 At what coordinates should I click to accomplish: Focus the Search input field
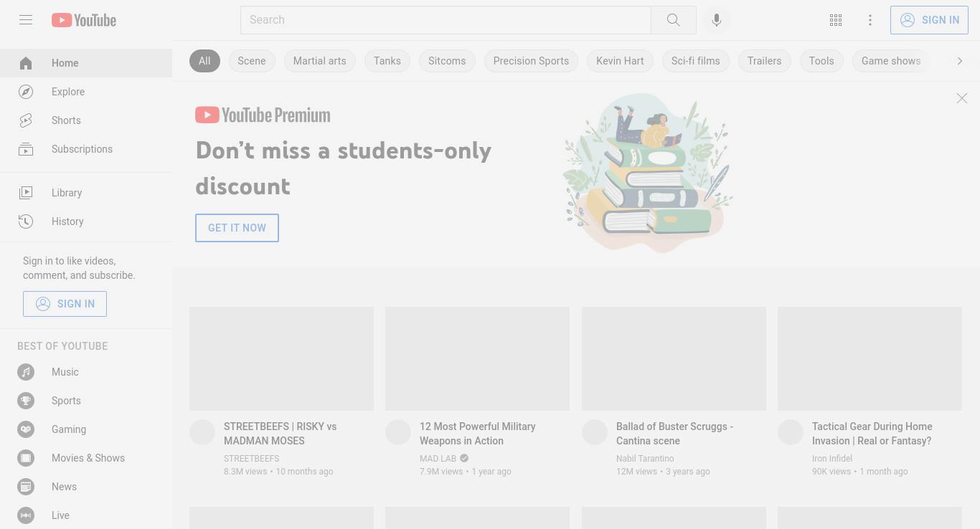click(x=446, y=20)
